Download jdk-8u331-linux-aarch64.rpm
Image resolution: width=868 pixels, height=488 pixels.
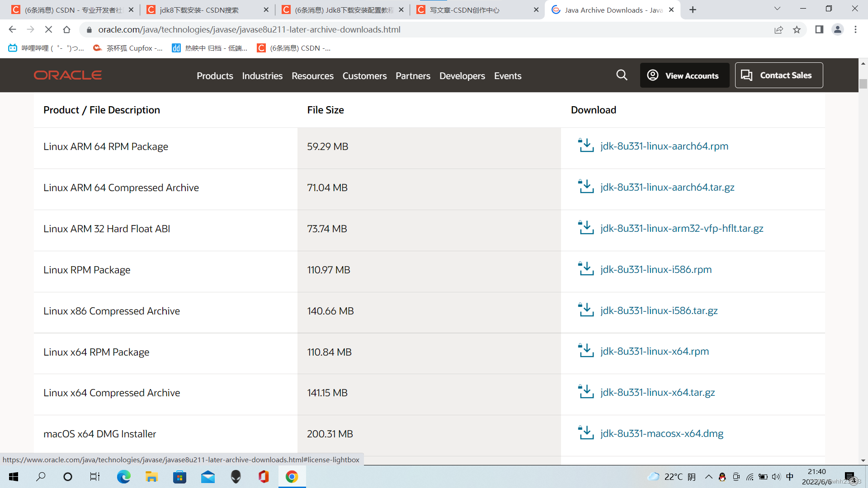664,146
